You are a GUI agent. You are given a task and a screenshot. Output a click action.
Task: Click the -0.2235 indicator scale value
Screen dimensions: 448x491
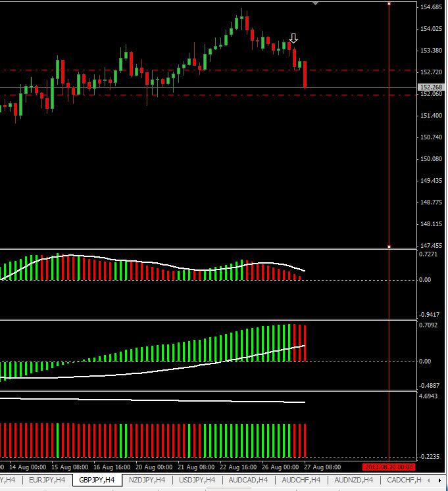[x=429, y=457]
